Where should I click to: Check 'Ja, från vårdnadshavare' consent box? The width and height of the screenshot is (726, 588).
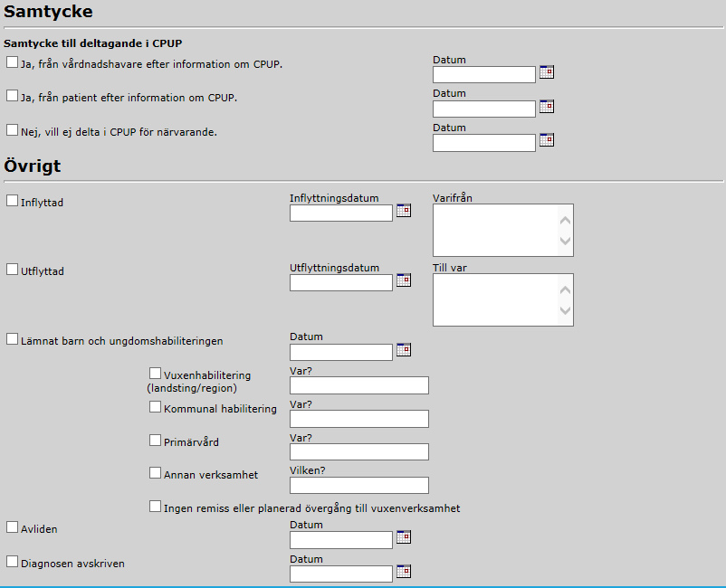[x=12, y=62]
